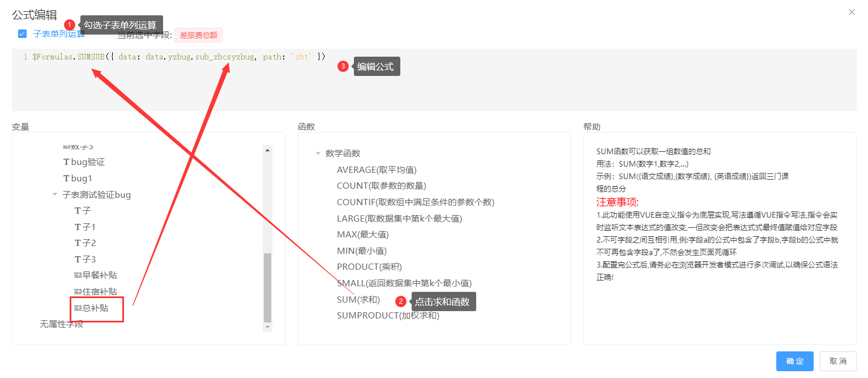Screen dimensions: 868x378
Task: Choose the MAX(最大值) function
Action: pos(363,234)
